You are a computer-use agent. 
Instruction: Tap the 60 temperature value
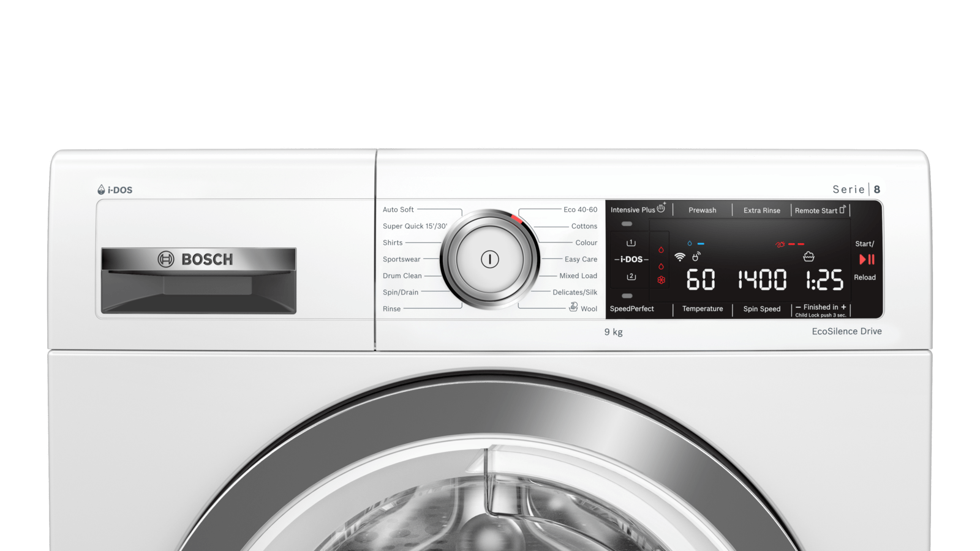click(x=701, y=280)
